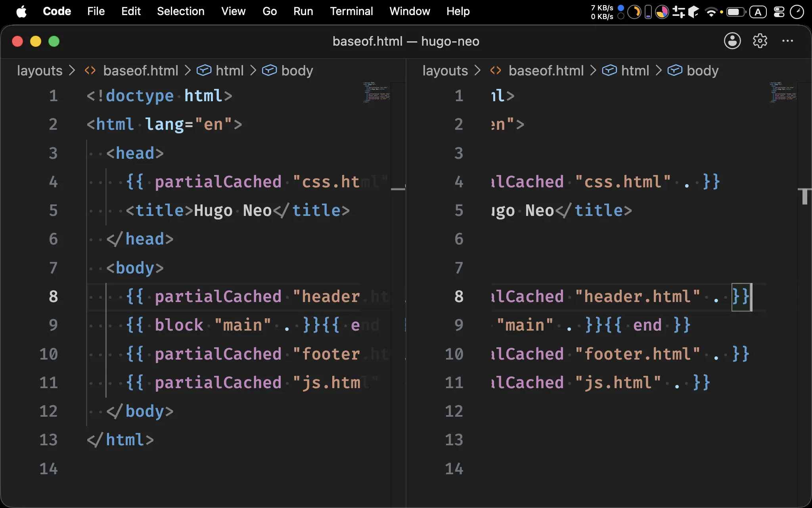Open the Go menu
This screenshot has height=508, width=812.
(270, 11)
